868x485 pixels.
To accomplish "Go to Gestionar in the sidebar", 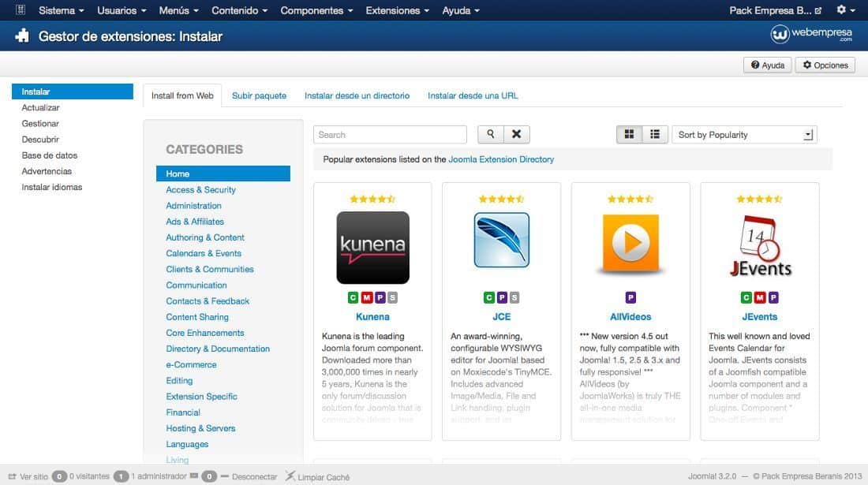I will pos(40,124).
